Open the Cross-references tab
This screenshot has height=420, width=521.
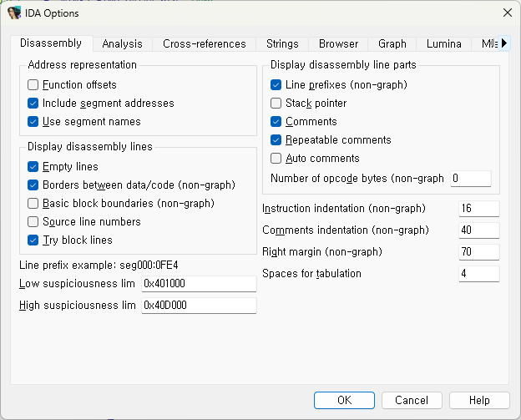(x=205, y=44)
